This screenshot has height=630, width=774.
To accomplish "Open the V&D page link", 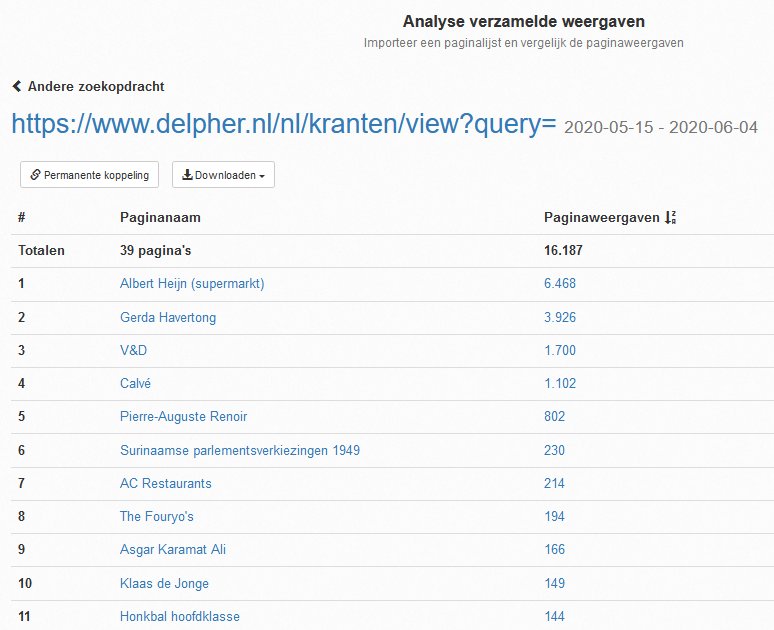I will (133, 351).
